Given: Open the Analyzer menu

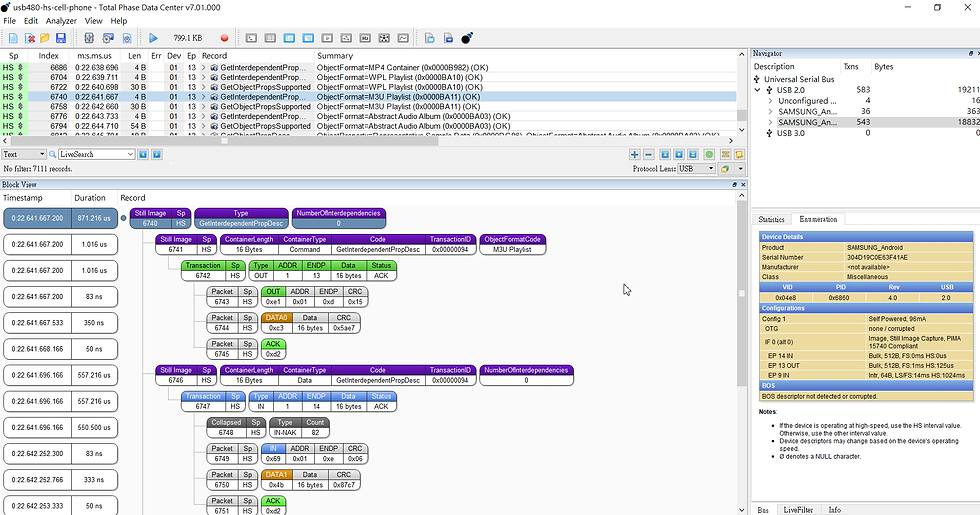Looking at the screenshot, I should pyautogui.click(x=61, y=21).
